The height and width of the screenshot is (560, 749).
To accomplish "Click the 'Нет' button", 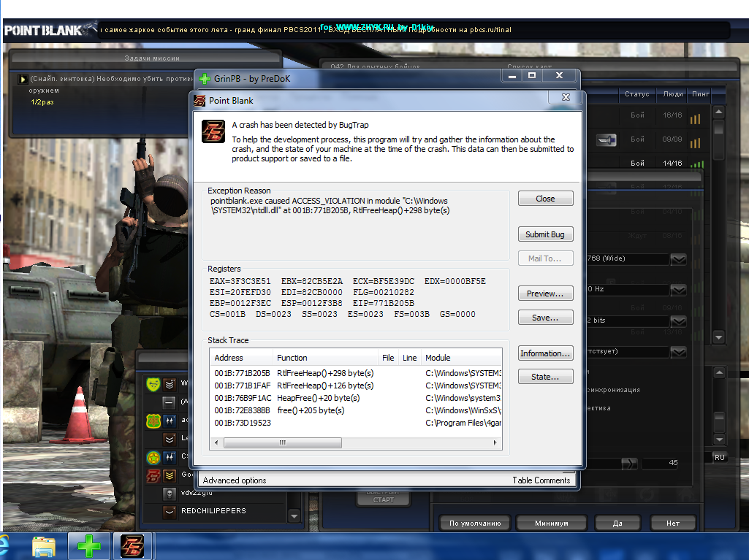I will pos(673,523).
